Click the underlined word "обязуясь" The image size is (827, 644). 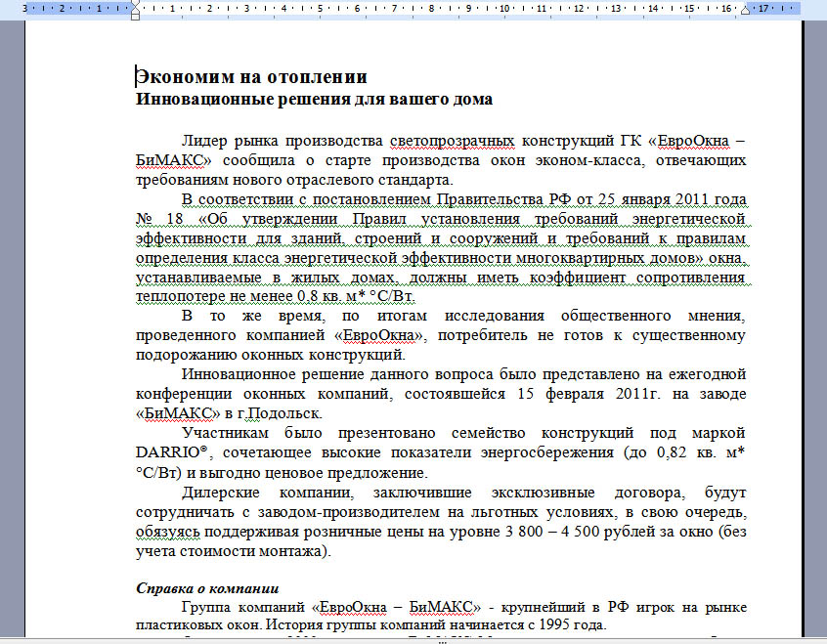pyautogui.click(x=168, y=532)
